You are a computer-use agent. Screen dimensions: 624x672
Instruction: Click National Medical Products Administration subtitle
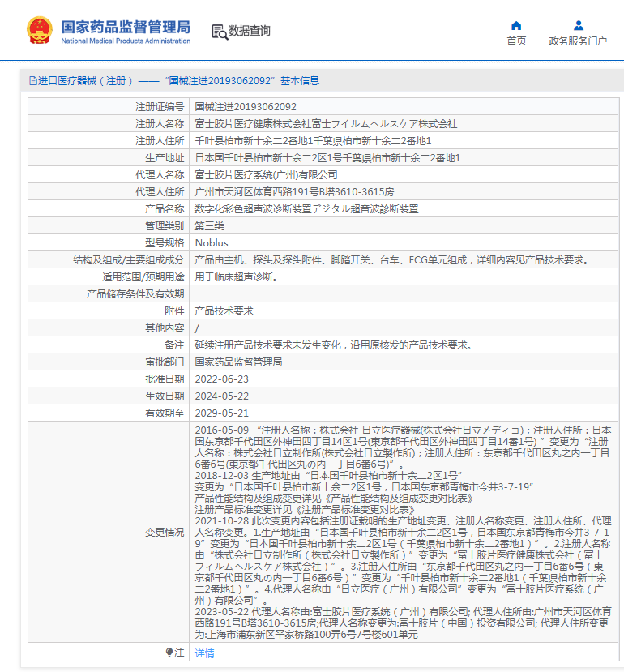(x=126, y=41)
